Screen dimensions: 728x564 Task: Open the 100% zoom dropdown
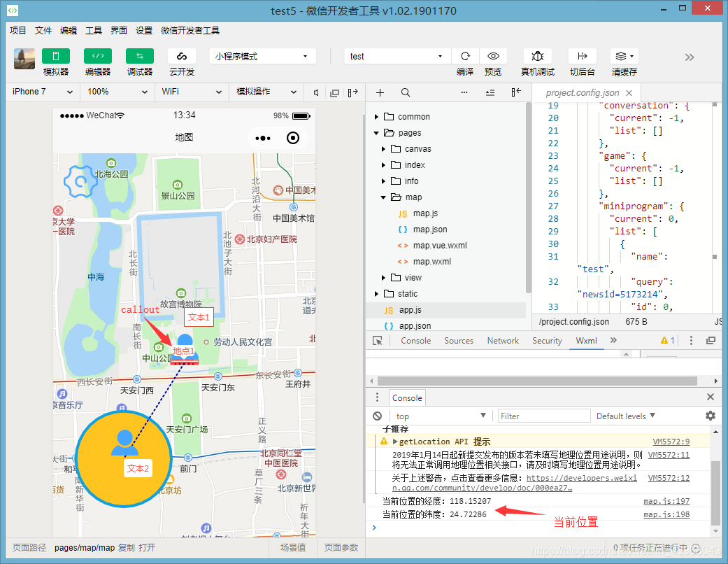pos(117,92)
